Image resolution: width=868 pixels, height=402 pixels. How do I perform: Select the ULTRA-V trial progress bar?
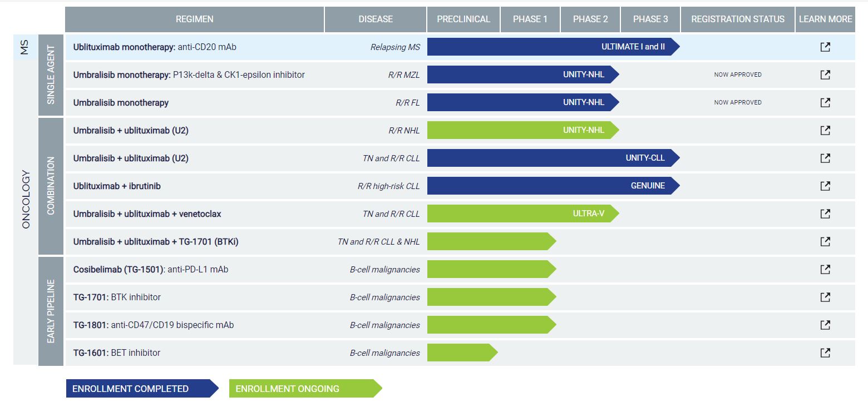pos(523,214)
